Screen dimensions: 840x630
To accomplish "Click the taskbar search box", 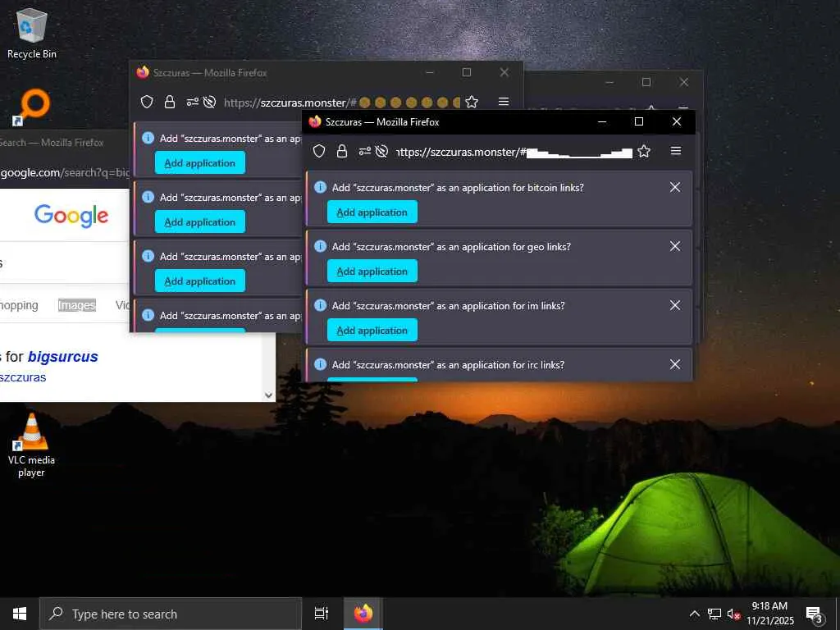I will click(x=171, y=614).
